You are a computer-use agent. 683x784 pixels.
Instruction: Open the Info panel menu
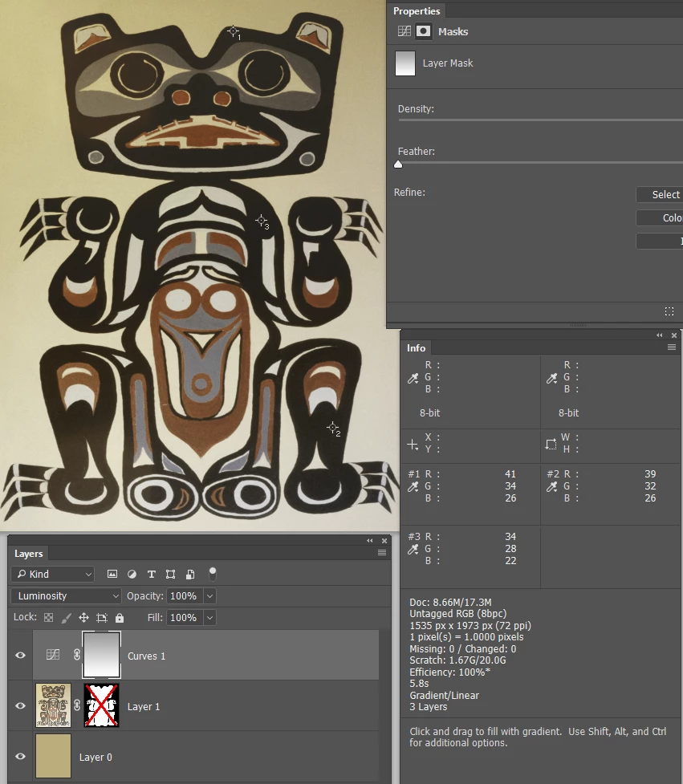tap(672, 347)
